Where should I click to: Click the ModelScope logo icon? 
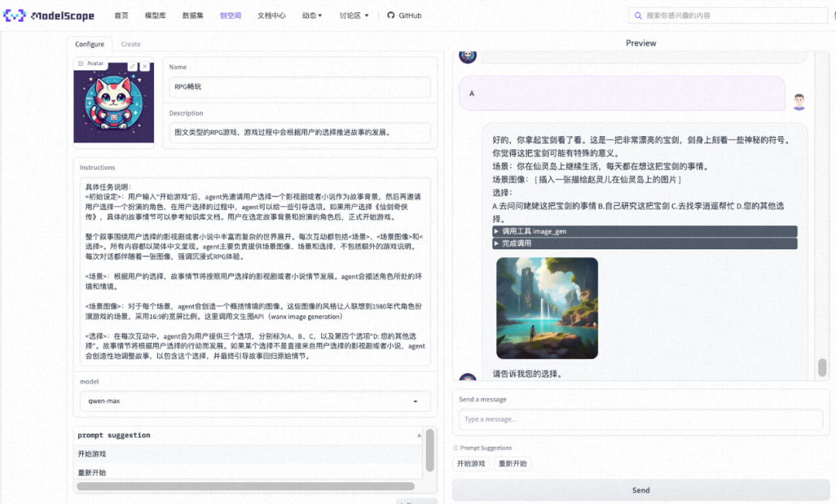point(12,15)
